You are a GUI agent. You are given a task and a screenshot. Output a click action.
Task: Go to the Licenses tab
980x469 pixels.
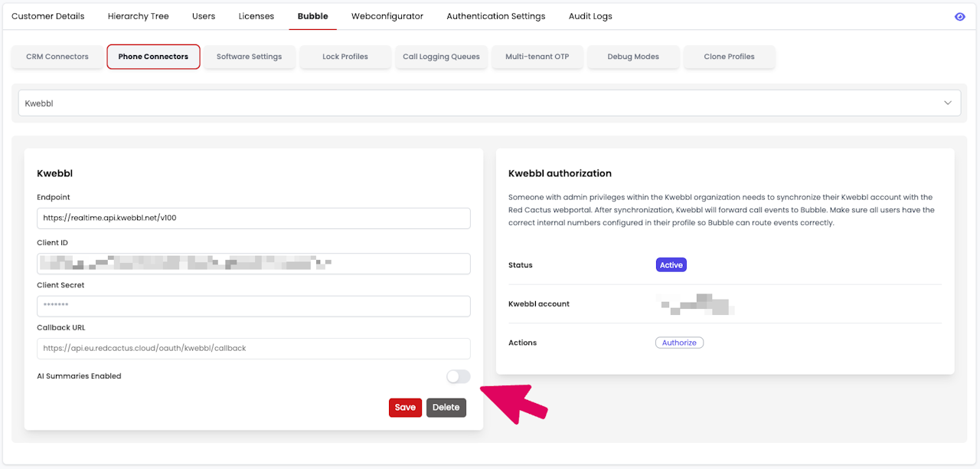click(x=256, y=16)
